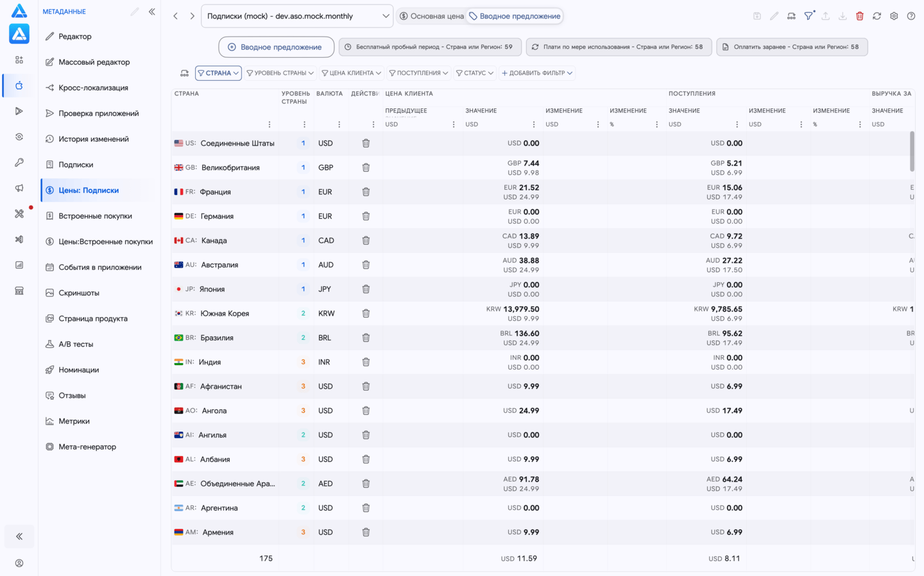
Task: Open settings gear in top toolbar
Action: (894, 16)
